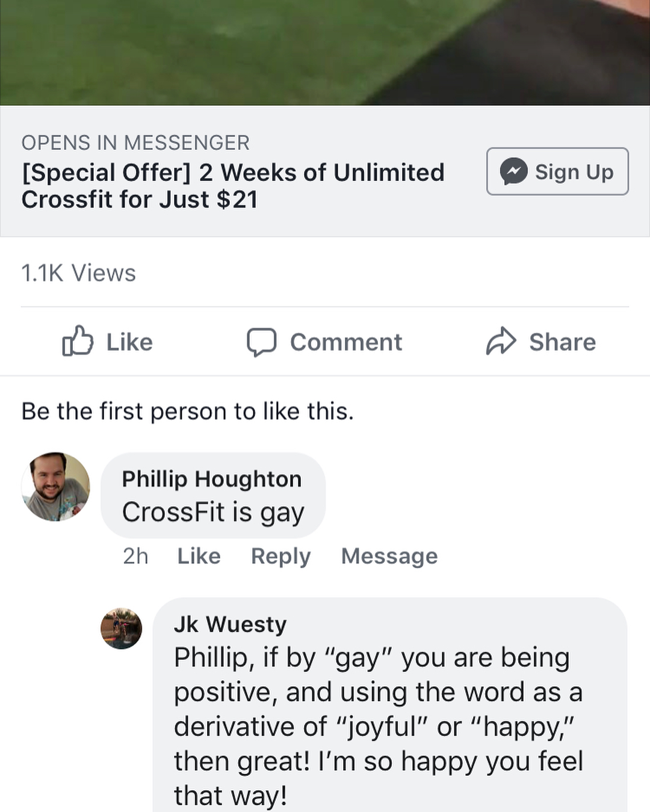Click the post's Like text label
This screenshot has width=650, height=812.
coord(129,342)
